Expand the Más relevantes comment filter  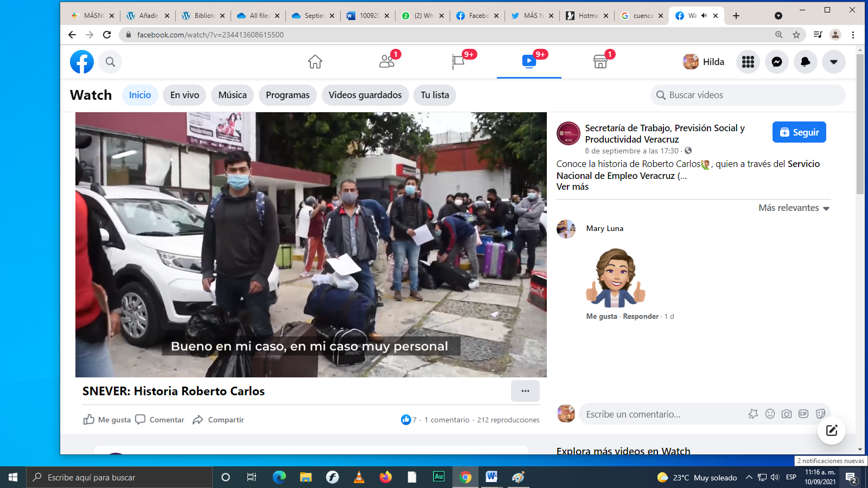pyautogui.click(x=794, y=208)
